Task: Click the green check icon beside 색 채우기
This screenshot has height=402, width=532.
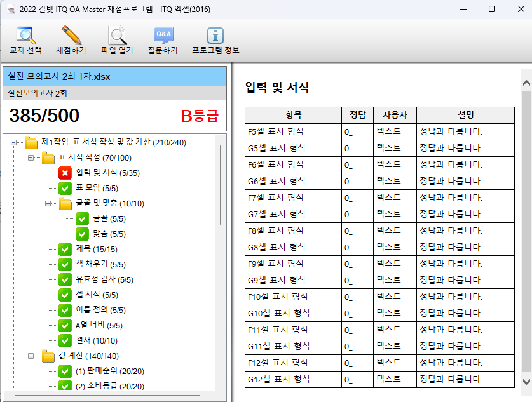Action: coord(65,265)
